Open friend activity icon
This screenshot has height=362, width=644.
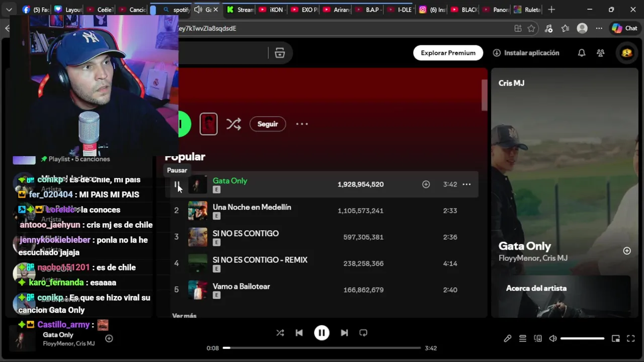tap(600, 53)
